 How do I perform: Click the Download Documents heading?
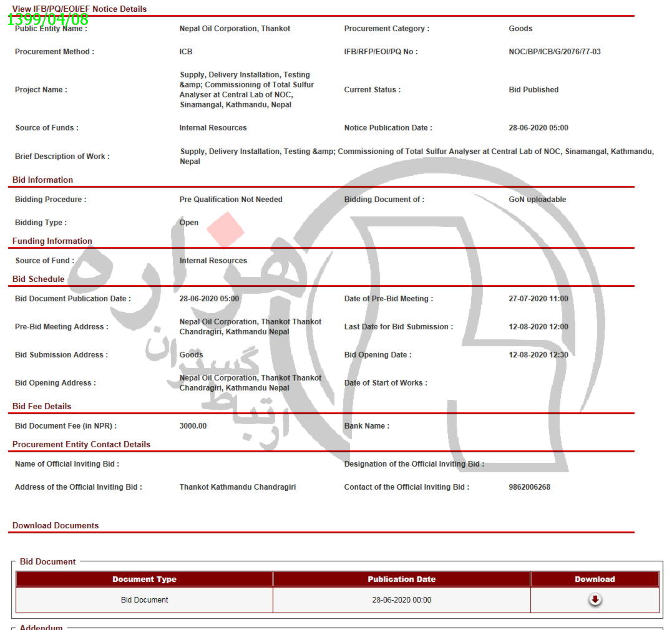point(56,525)
